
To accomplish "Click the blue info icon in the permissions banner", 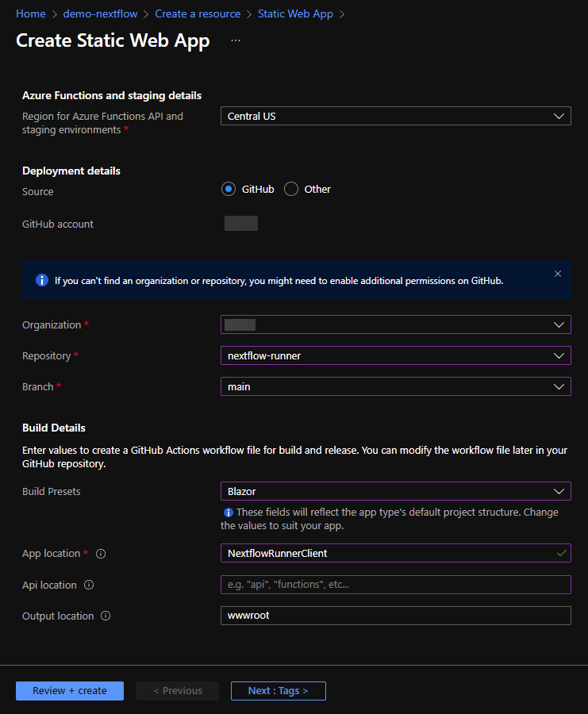I will 42,280.
